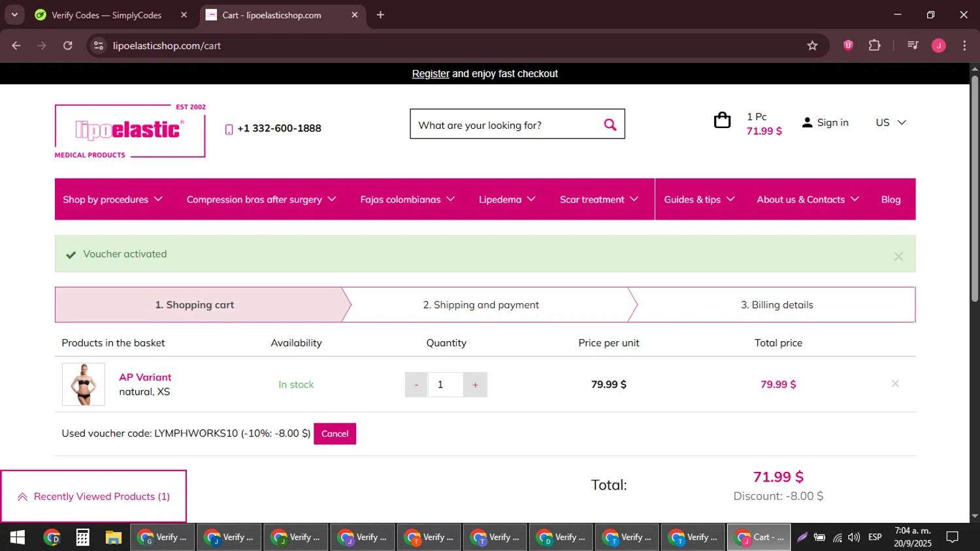Expand Guides & tips menu
This screenshot has height=551, width=980.
(x=699, y=199)
